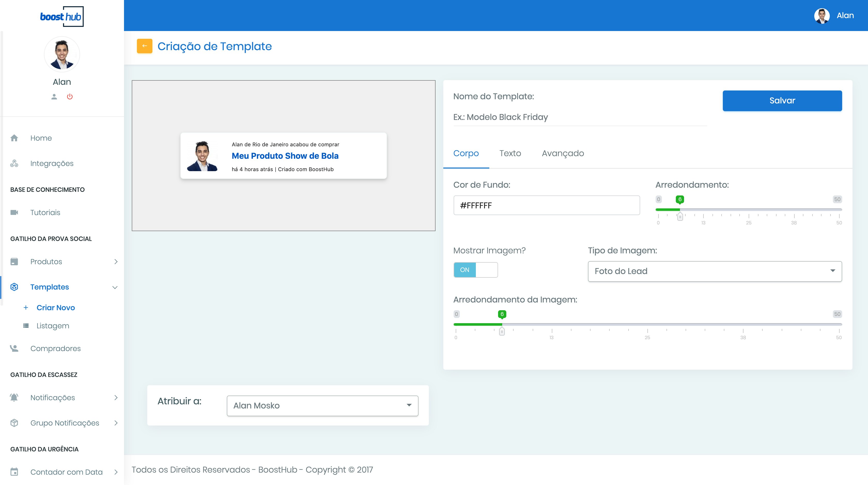Expand the Grupo Notificações submenu
This screenshot has width=868, height=485.
click(115, 423)
